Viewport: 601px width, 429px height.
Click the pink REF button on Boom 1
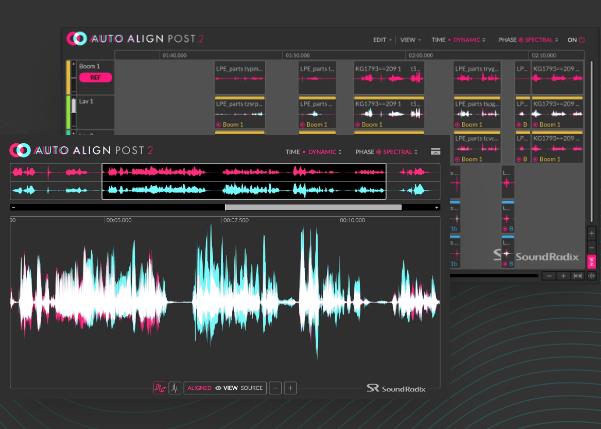95,77
